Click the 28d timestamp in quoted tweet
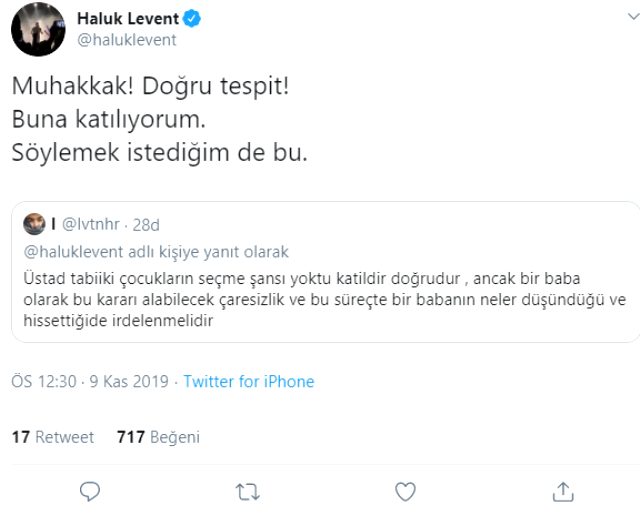640x525 pixels. point(146,224)
